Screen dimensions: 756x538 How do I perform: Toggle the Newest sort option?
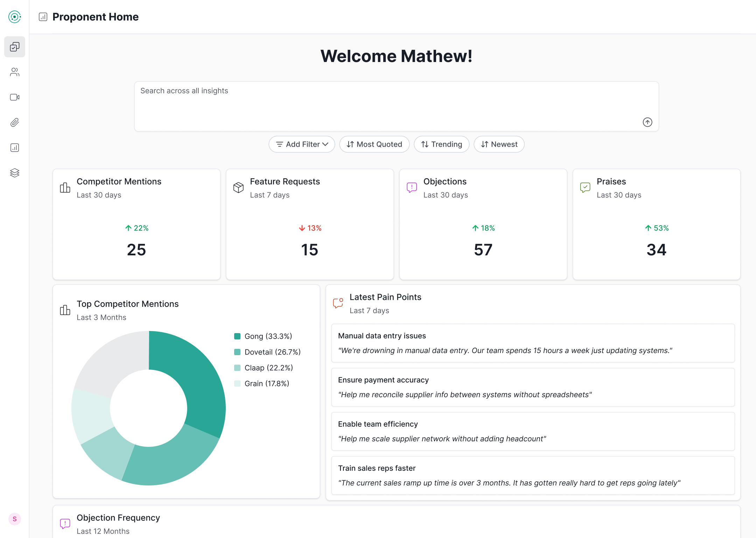click(499, 144)
